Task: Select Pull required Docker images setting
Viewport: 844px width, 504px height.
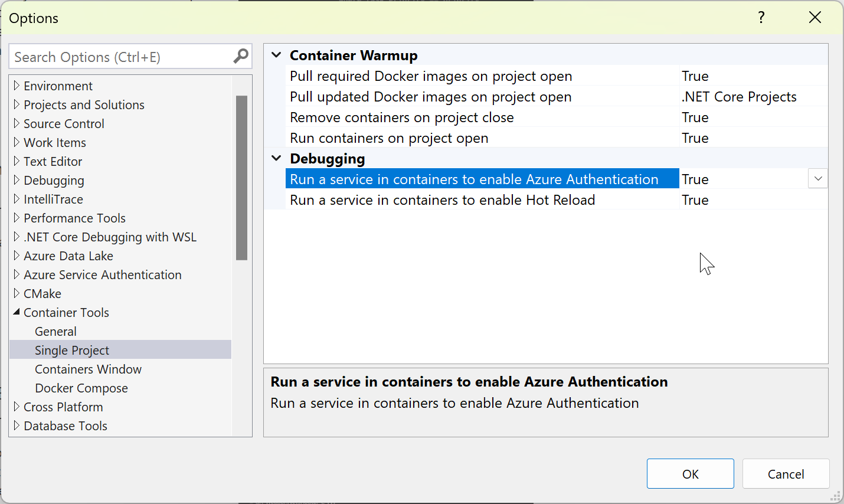Action: pos(431,76)
